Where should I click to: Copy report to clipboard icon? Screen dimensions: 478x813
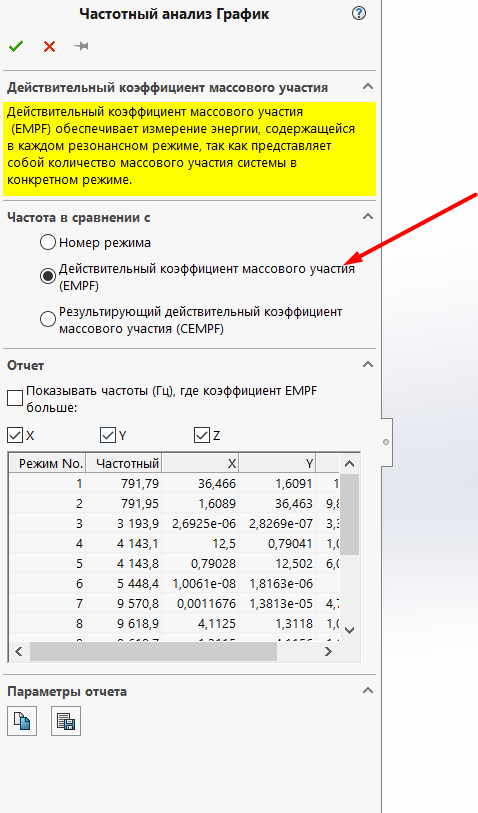[x=22, y=721]
